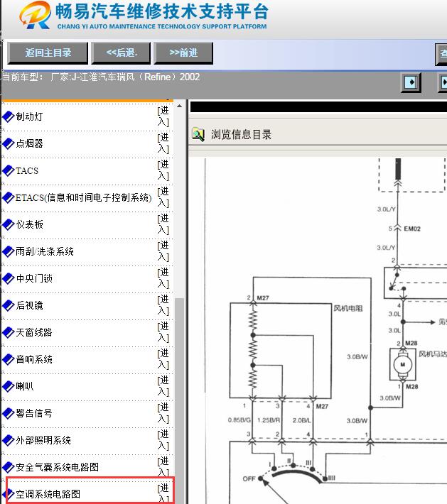Select 雨刮/洗涤系统 in the list
The image size is (447, 504).
45,251
